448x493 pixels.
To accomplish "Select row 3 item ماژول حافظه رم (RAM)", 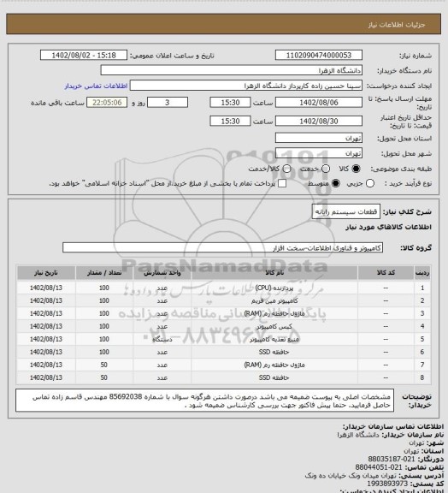I will 274,314.
